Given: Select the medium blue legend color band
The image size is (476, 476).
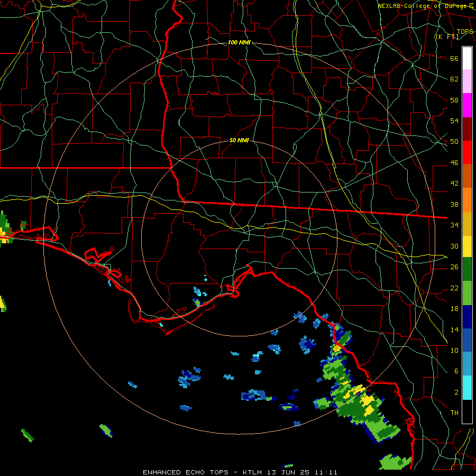Looking at the screenshot, I should 467,341.
